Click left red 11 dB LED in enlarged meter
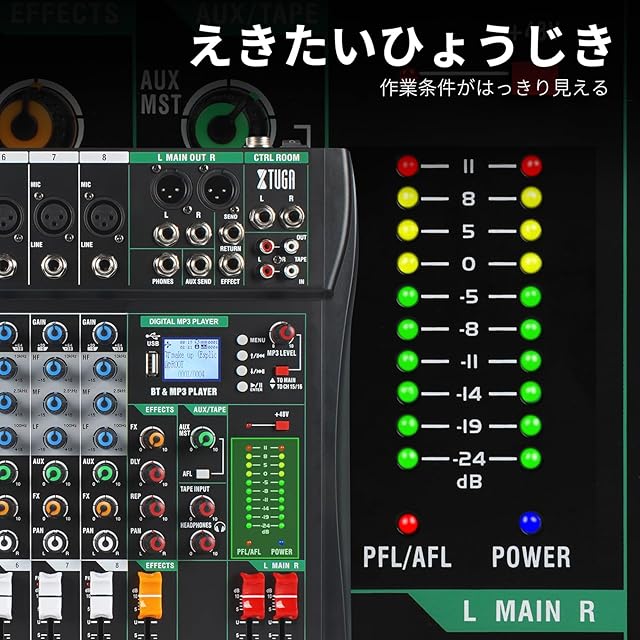The width and height of the screenshot is (640, 640). (x=408, y=166)
